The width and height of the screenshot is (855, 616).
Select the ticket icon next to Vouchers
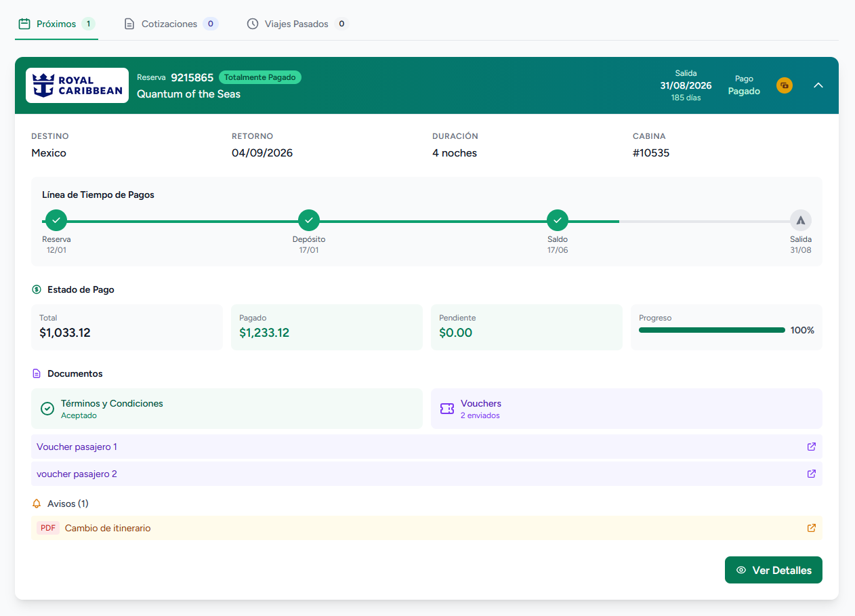(446, 409)
